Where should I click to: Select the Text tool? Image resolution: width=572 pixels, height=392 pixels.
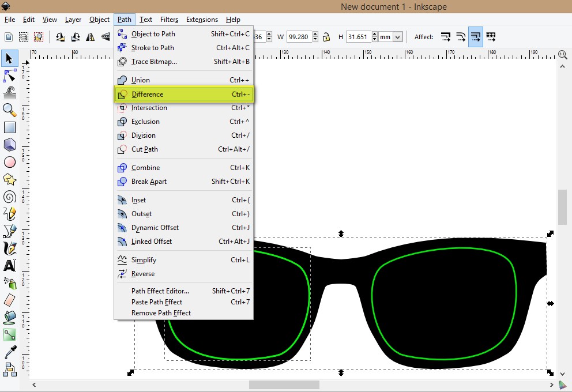9,266
